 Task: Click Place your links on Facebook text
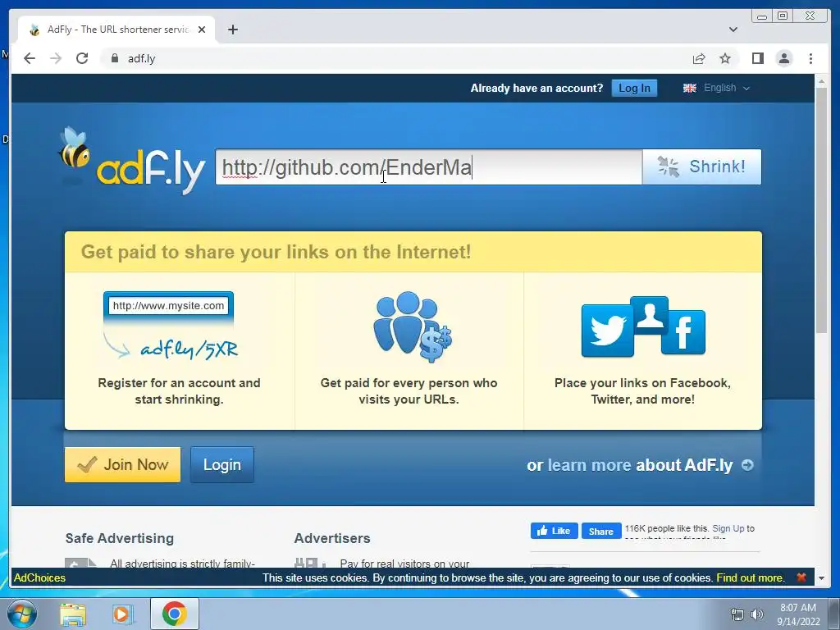click(642, 391)
